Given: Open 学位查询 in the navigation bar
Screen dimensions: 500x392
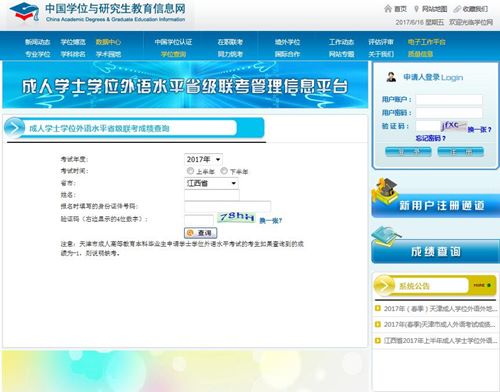Looking at the screenshot, I should [x=173, y=54].
